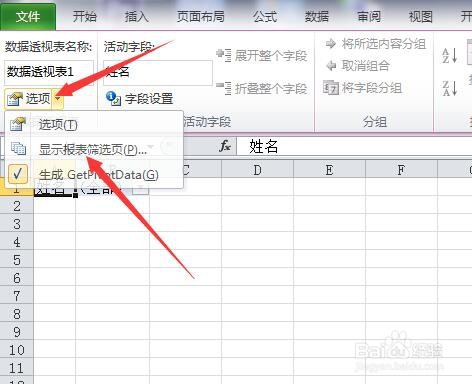
Task: Select row 6 header
Action: click(x=17, y=278)
